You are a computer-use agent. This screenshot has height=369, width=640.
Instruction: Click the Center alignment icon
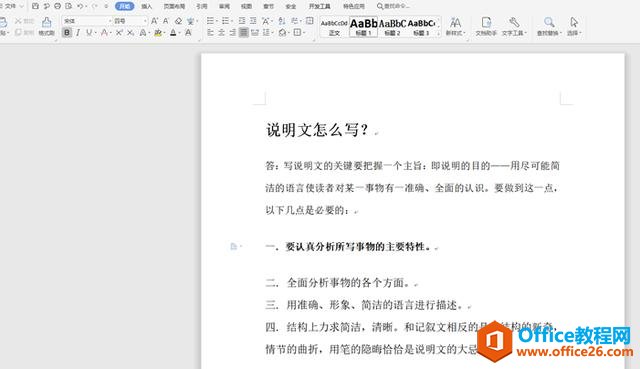point(221,33)
